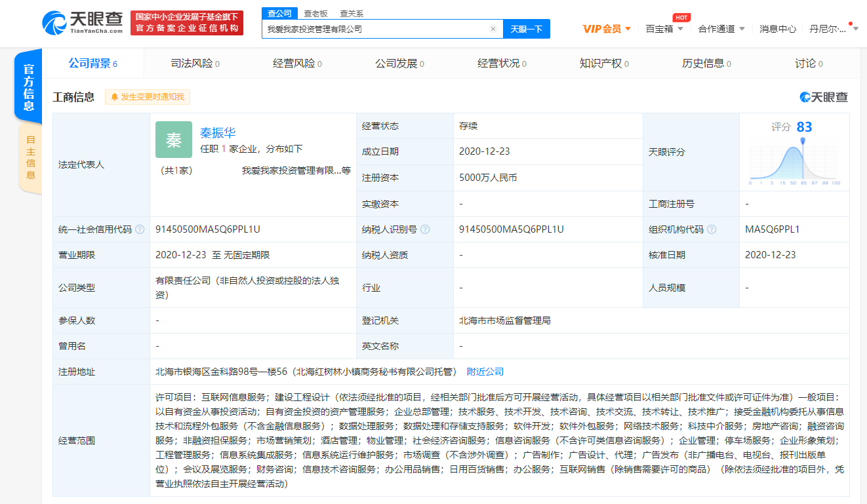Switch to the 司法风险 tab
Image resolution: width=867 pixels, height=504 pixels.
[x=195, y=64]
